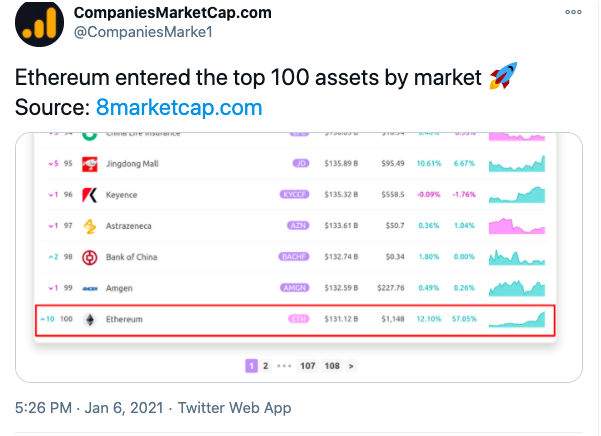Select page 1 in pagination
The width and height of the screenshot is (601, 436).
click(x=251, y=366)
